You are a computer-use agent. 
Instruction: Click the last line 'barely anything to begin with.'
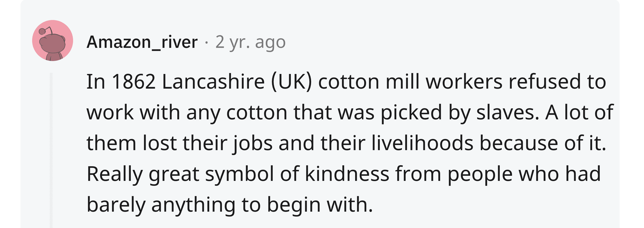tap(229, 205)
